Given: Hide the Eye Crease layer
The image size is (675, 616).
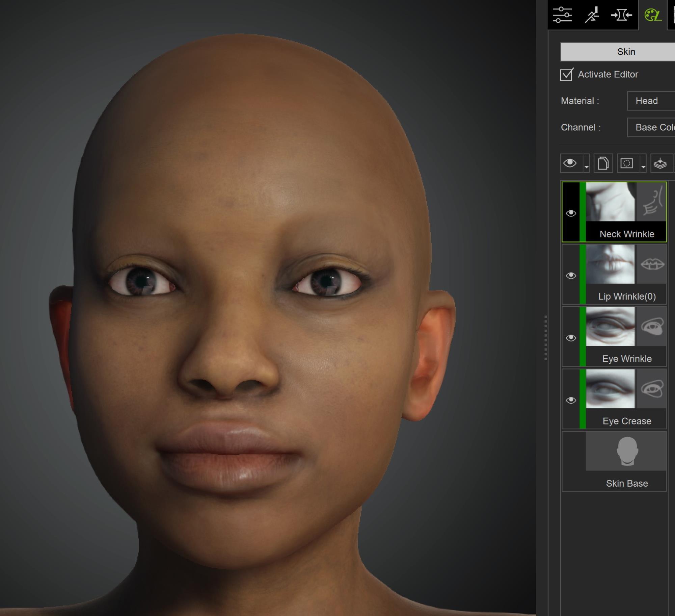Looking at the screenshot, I should pos(571,400).
